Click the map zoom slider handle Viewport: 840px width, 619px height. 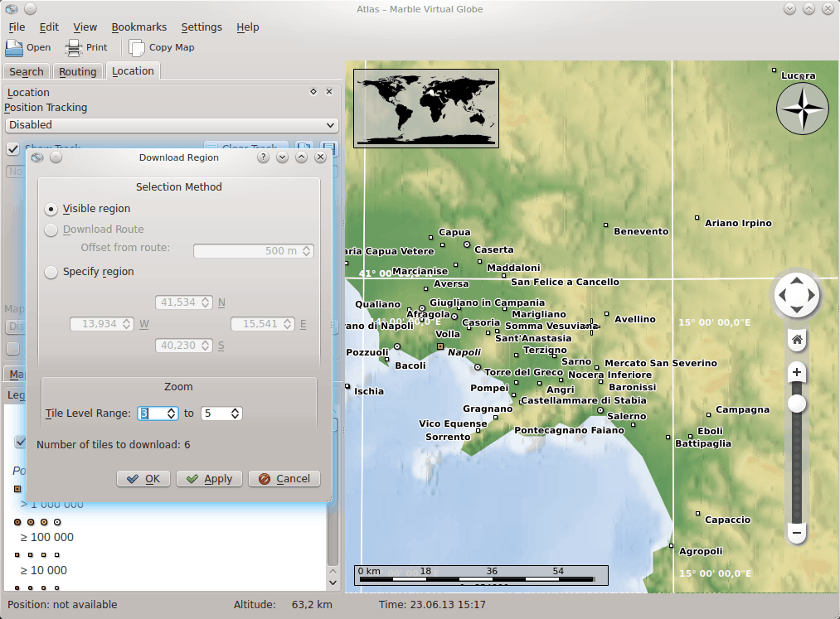(796, 404)
